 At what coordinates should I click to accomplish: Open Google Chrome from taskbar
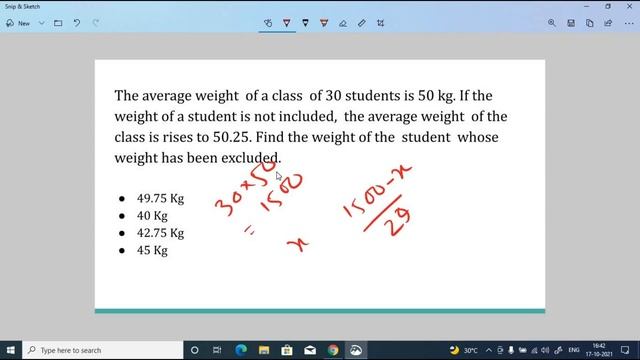click(x=333, y=350)
